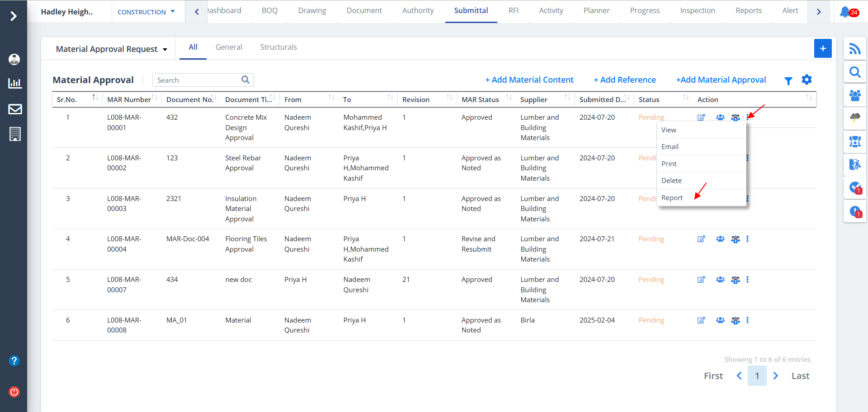The image size is (868, 412).
Task: Open the mail envelope icon in sidebar
Action: pyautogui.click(x=15, y=109)
